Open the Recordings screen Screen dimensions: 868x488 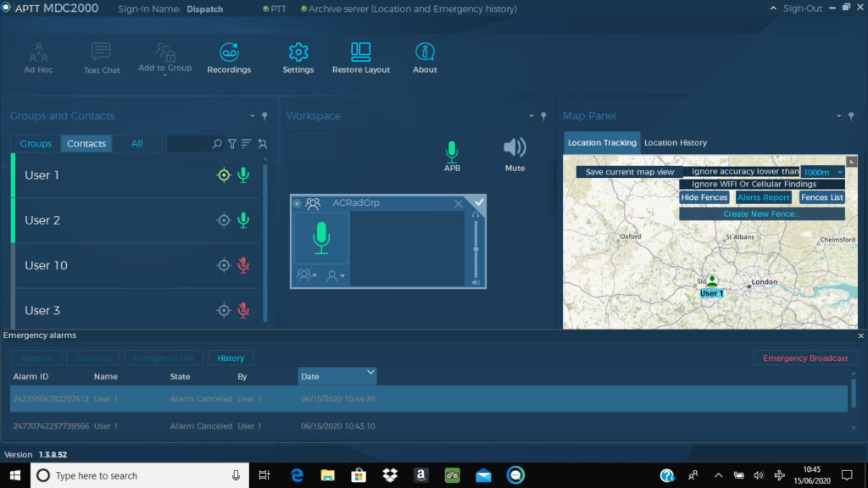point(229,52)
